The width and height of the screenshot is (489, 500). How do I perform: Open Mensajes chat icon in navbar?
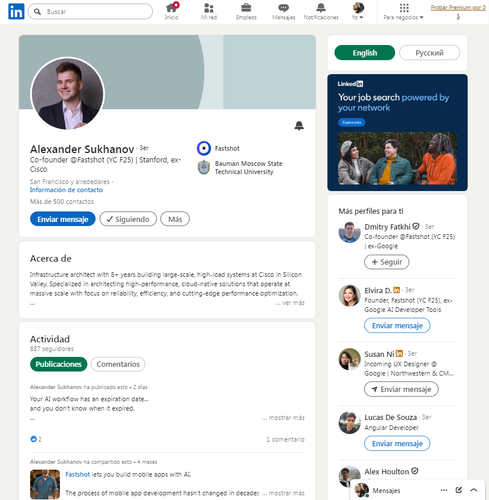(283, 11)
